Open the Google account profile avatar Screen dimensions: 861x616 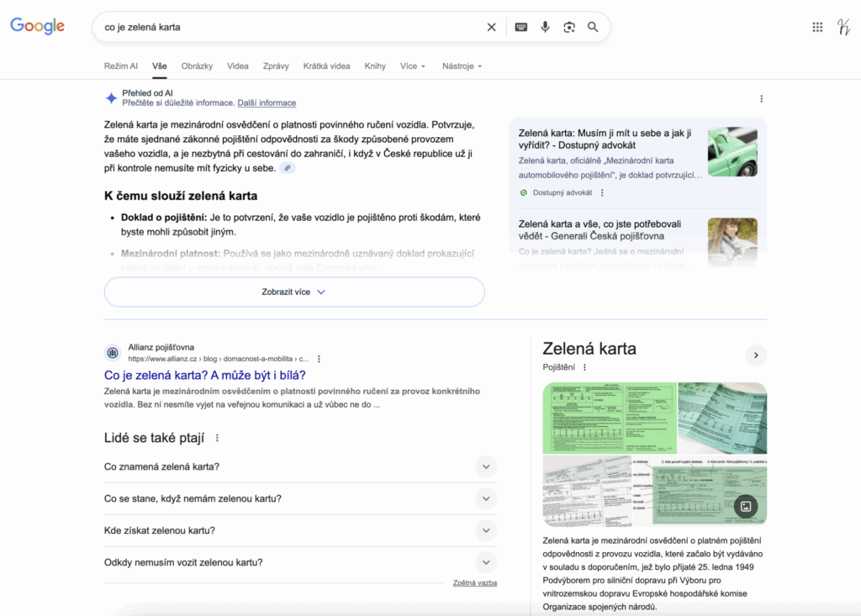[843, 27]
